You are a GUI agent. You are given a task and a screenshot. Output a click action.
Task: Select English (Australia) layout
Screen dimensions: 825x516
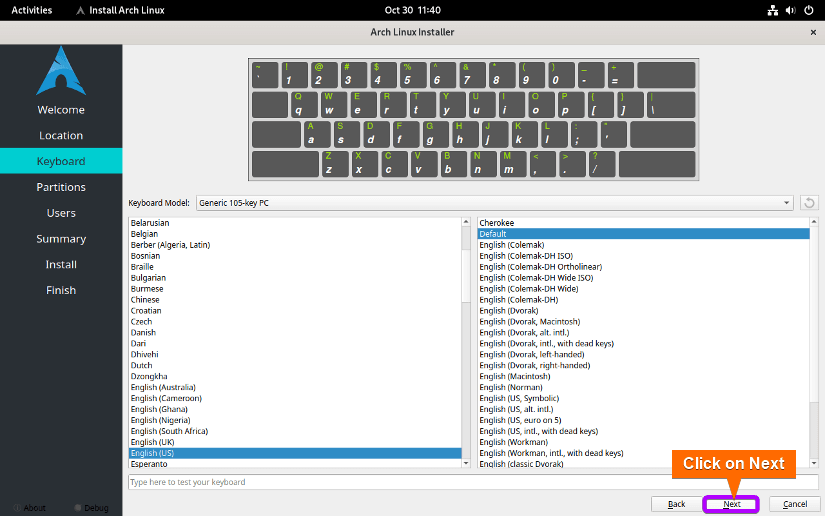[x=295, y=388]
